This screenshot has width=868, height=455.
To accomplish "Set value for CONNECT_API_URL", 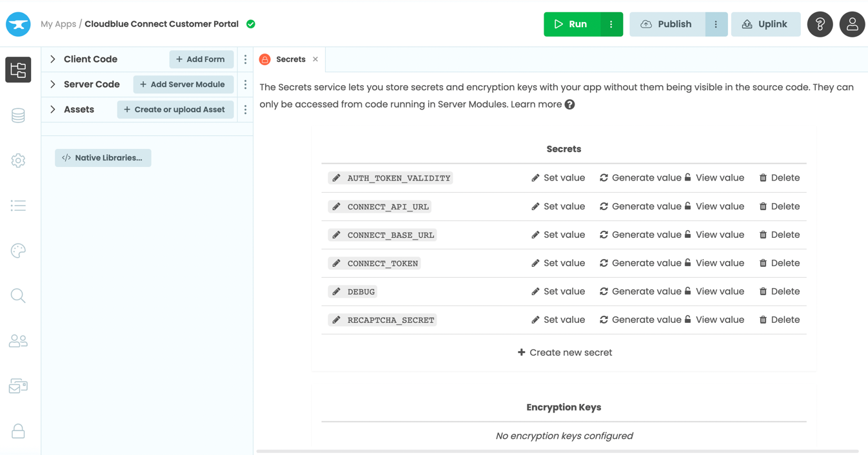I will (558, 206).
